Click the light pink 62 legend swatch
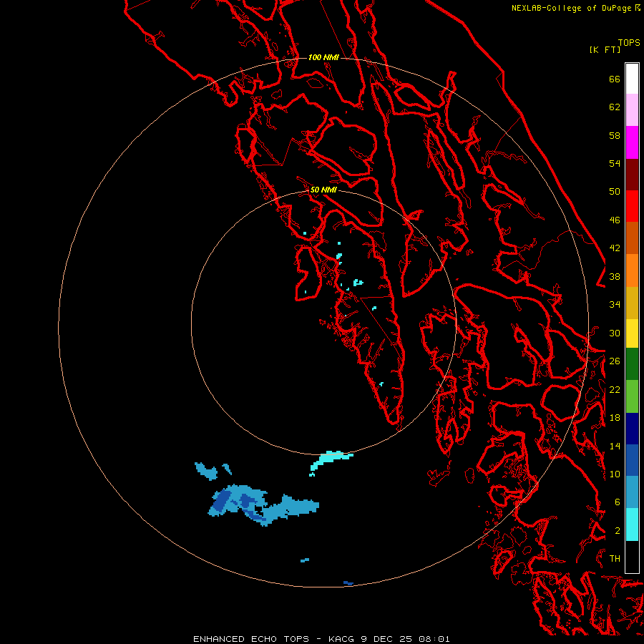The image size is (644, 644). (632, 110)
